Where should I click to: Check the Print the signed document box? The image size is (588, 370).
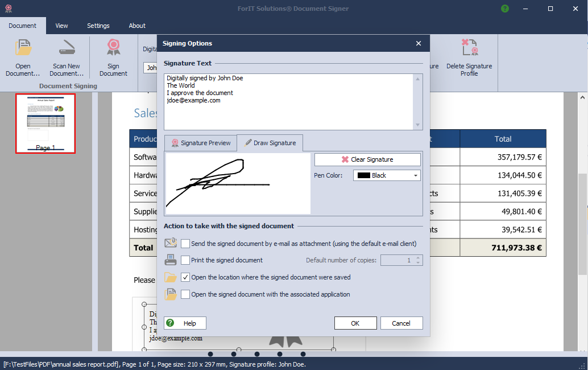click(185, 260)
